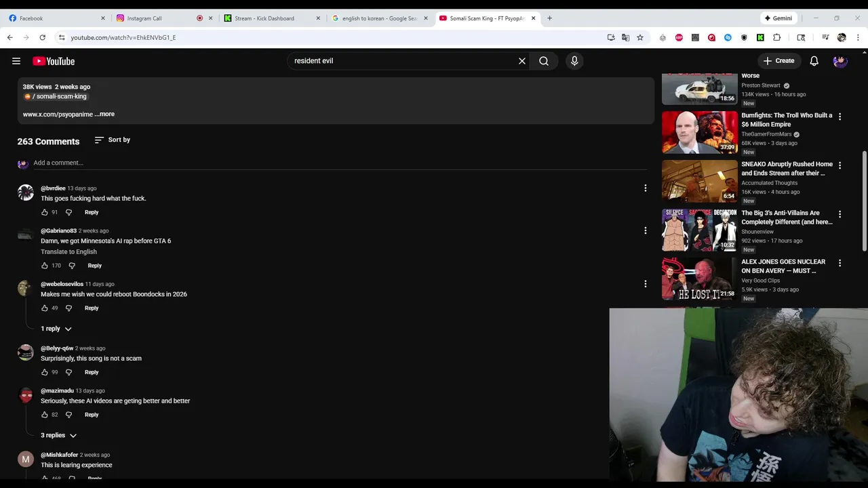Reload the page in Chrome
This screenshot has width=868, height=488.
pyautogui.click(x=42, y=37)
